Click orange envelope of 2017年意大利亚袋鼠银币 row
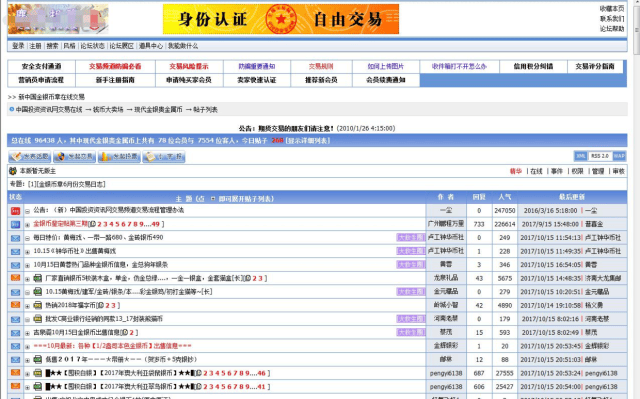 coord(16,372)
